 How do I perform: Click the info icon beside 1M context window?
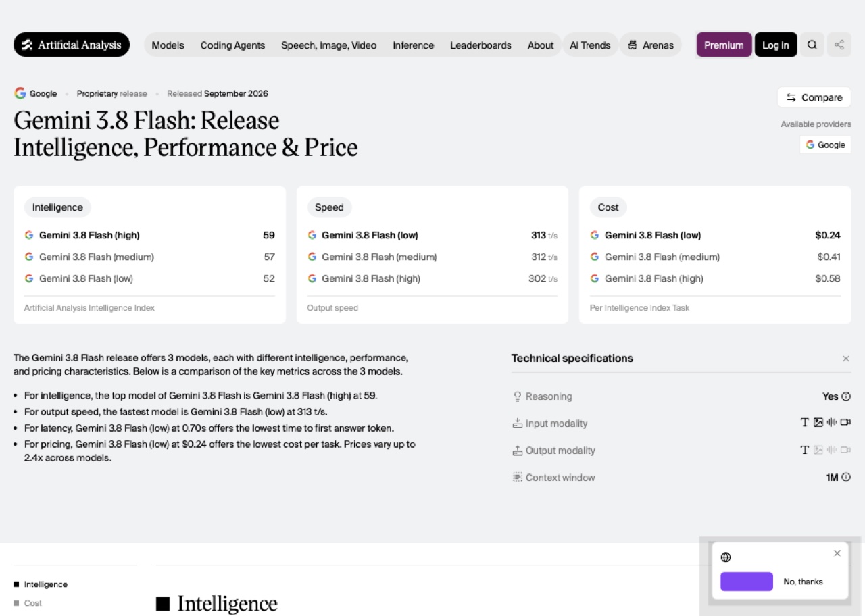(x=846, y=478)
